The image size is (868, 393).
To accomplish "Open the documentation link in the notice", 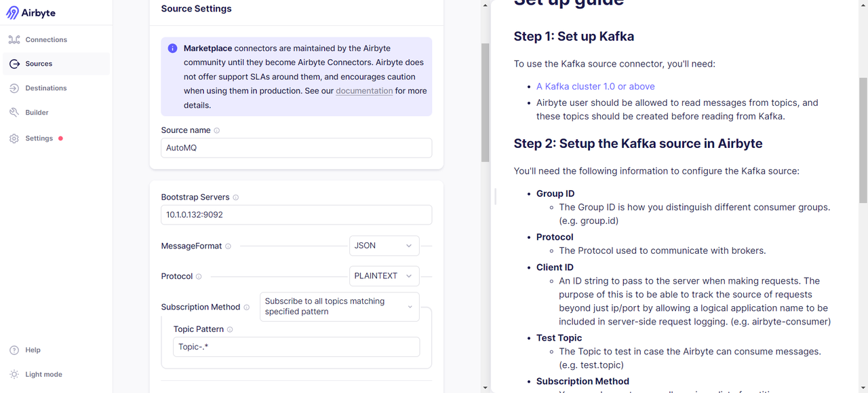I will coord(364,91).
